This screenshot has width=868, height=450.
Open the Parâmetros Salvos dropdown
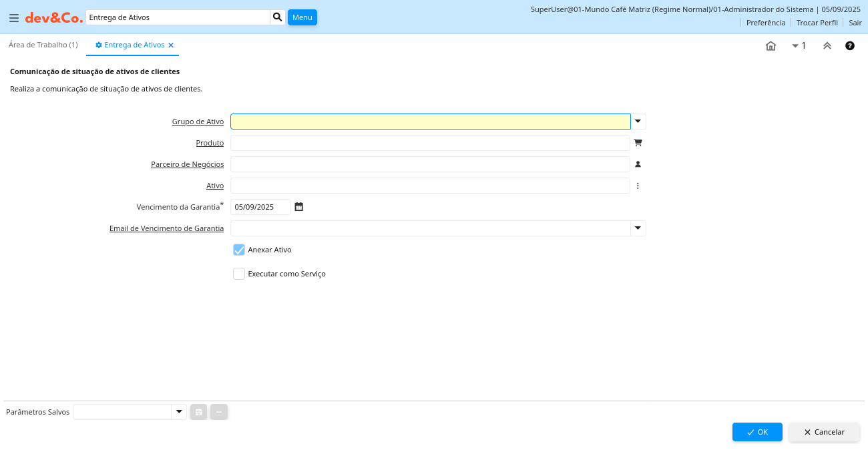(179, 412)
